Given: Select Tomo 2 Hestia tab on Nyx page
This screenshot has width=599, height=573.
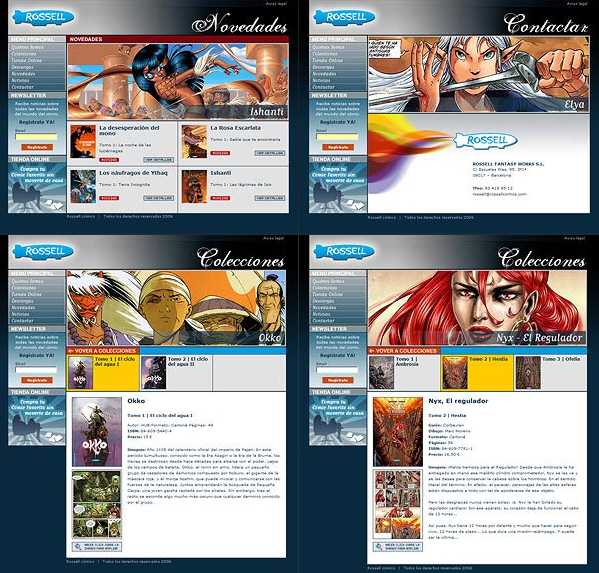Looking at the screenshot, I should pos(477,373).
